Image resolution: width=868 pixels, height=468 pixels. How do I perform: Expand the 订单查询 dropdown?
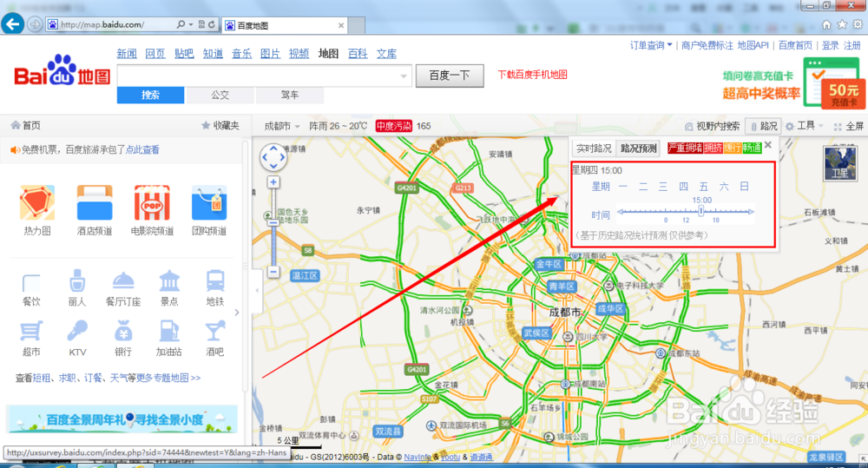pyautogui.click(x=651, y=45)
